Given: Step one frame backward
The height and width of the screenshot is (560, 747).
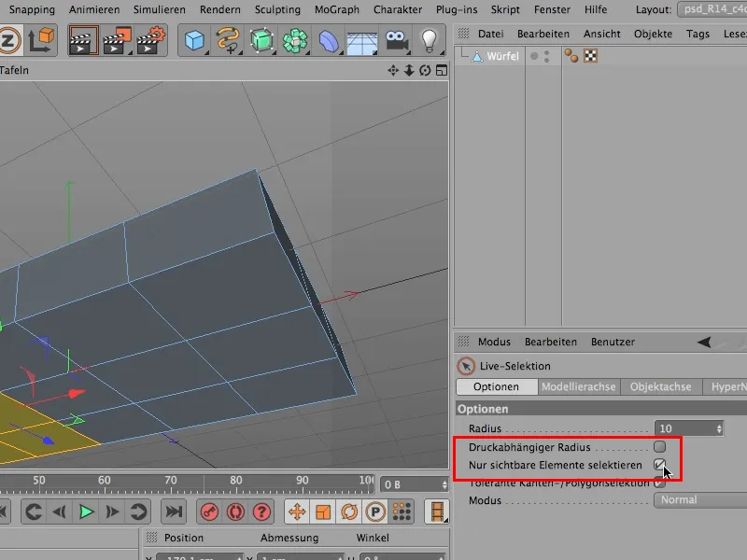Looking at the screenshot, I should [x=60, y=512].
